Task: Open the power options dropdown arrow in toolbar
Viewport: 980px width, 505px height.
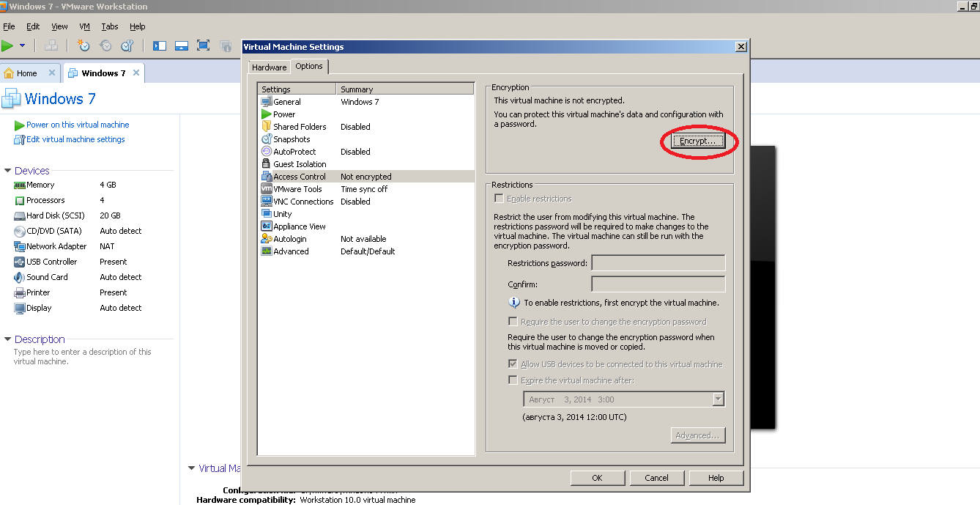Action: click(22, 45)
